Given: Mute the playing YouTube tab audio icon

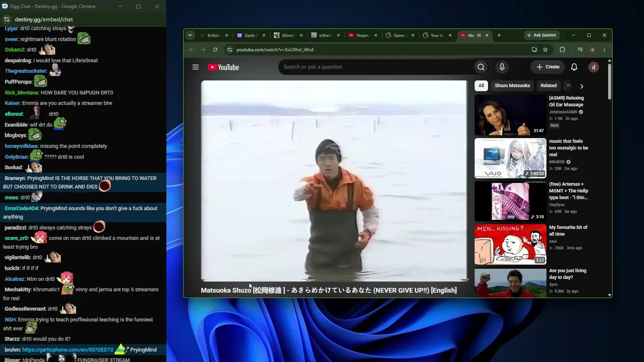Looking at the screenshot, I should [479, 35].
